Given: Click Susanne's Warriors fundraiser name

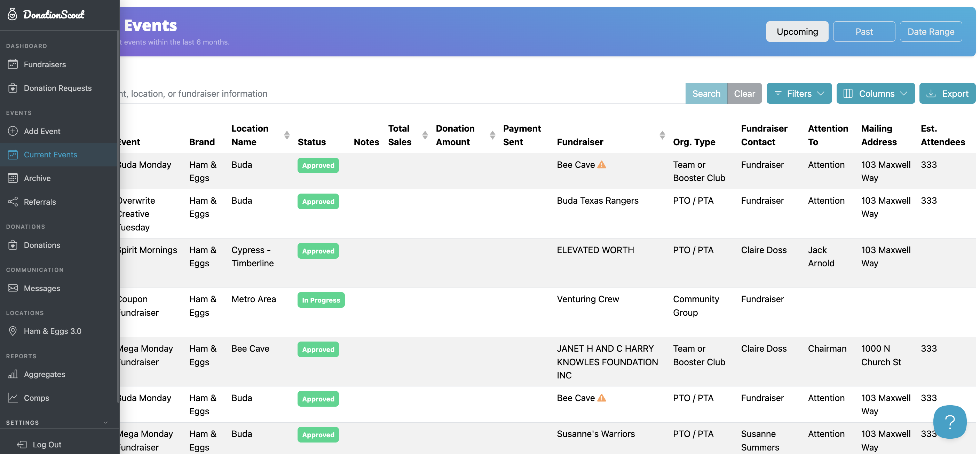Looking at the screenshot, I should click(596, 434).
